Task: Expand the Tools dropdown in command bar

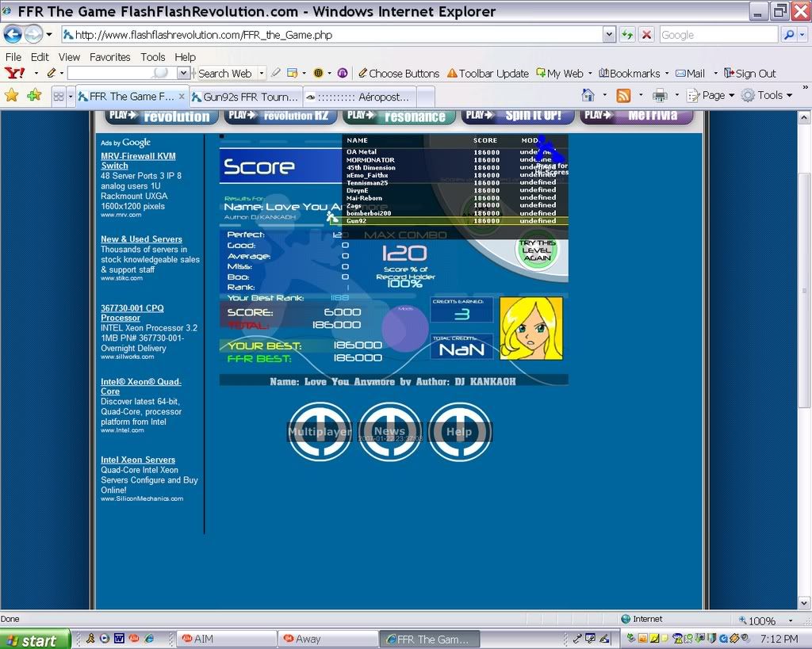Action: (769, 95)
